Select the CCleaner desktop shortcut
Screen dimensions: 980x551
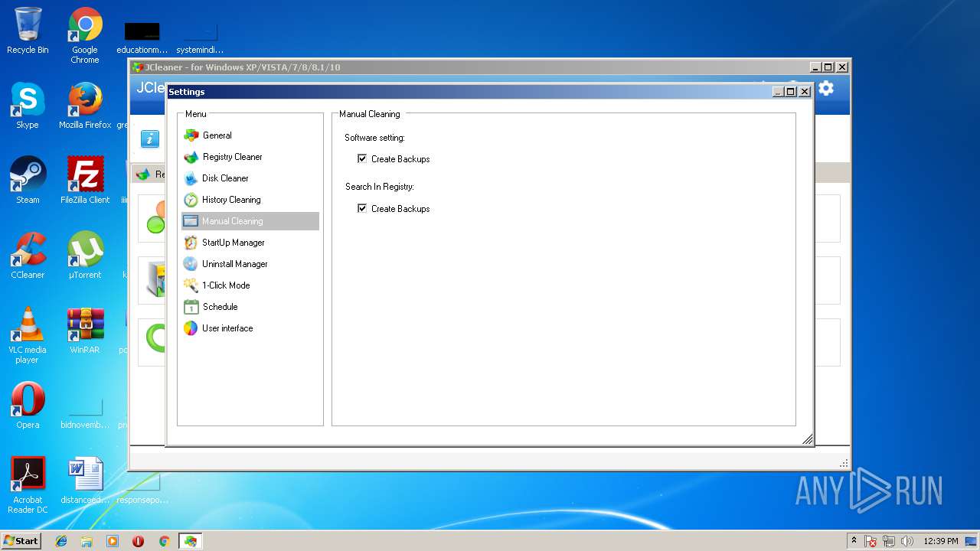click(28, 256)
